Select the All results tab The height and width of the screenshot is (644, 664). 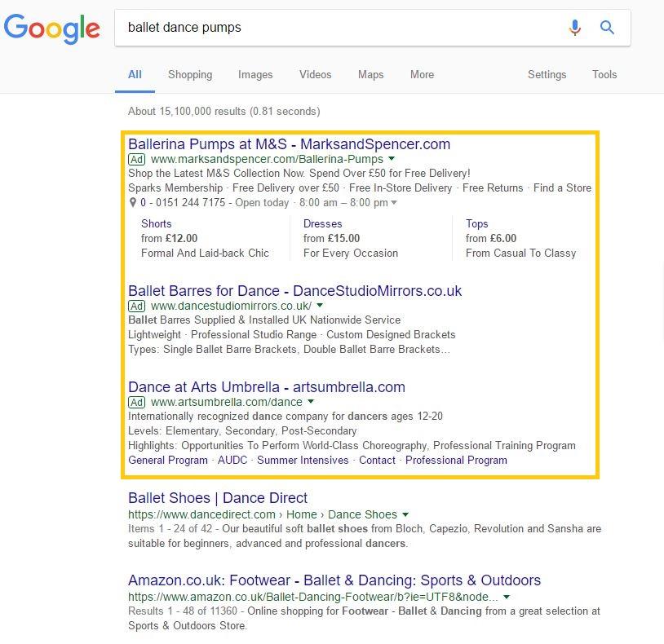click(x=135, y=74)
